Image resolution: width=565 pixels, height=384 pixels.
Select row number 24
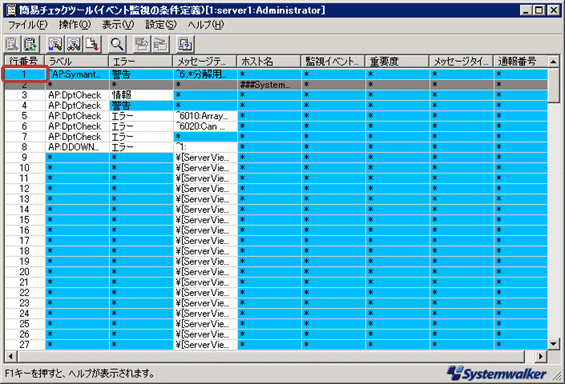point(25,313)
